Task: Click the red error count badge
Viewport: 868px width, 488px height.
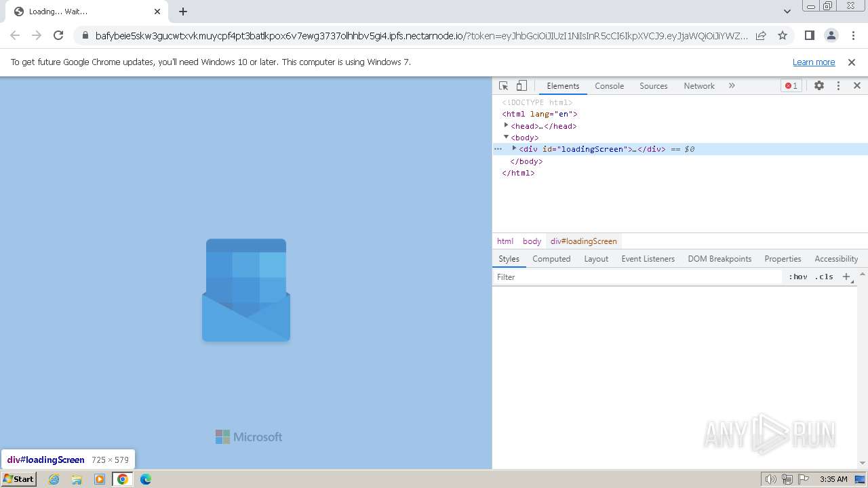Action: 791,86
